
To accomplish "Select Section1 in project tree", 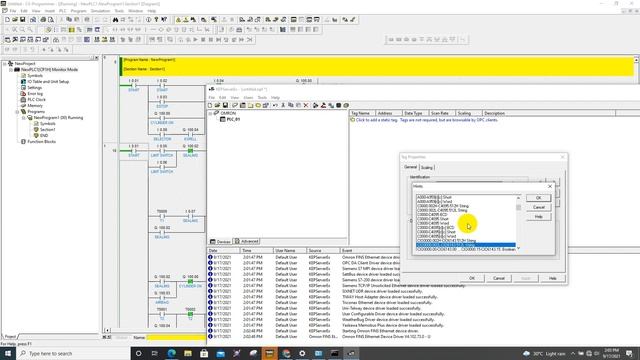I will point(47,129).
